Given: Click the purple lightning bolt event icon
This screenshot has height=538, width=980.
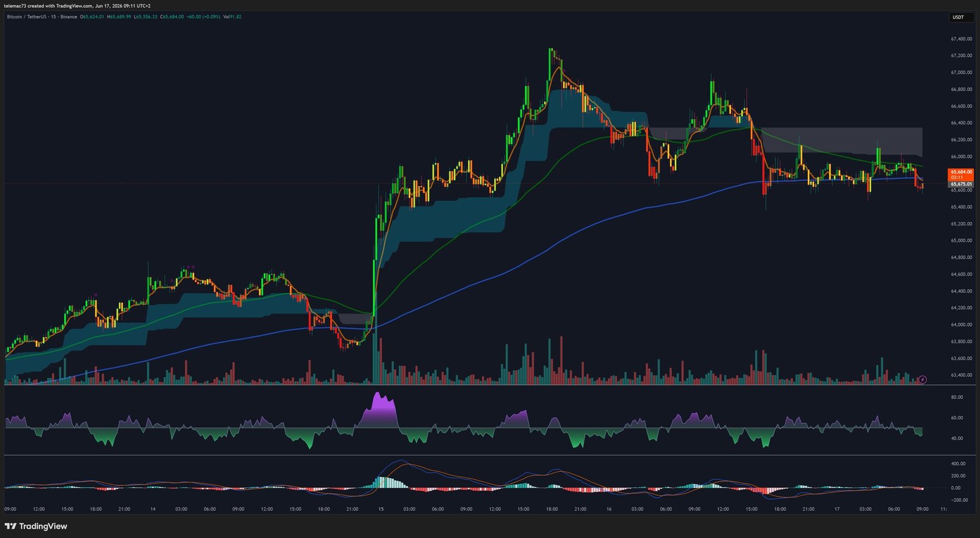Looking at the screenshot, I should click(922, 380).
